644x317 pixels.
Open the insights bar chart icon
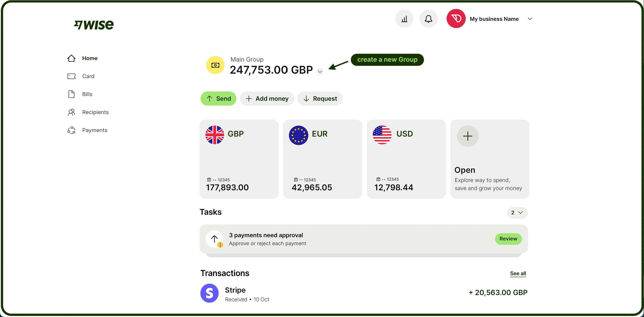click(404, 19)
